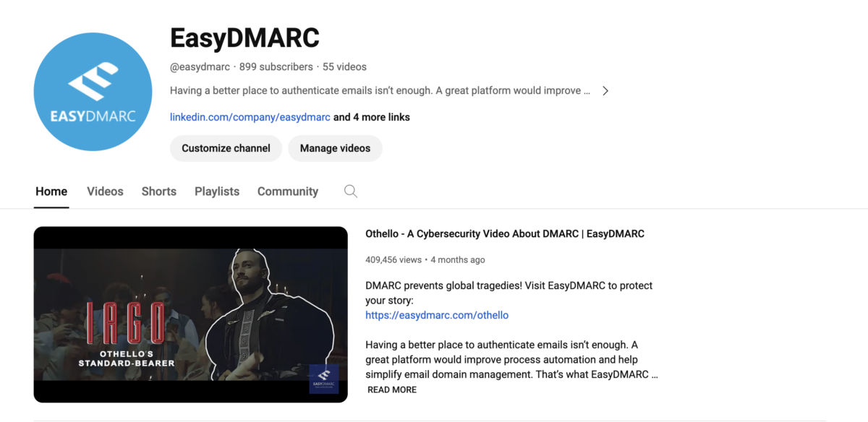
Task: Play the Othello video thumbnail
Action: (x=190, y=314)
